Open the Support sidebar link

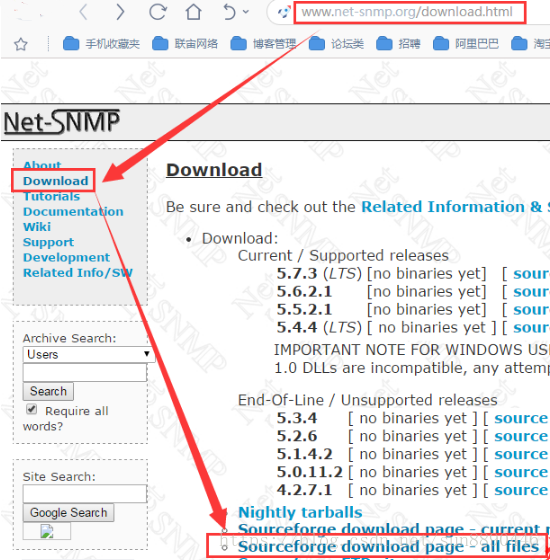click(x=48, y=242)
